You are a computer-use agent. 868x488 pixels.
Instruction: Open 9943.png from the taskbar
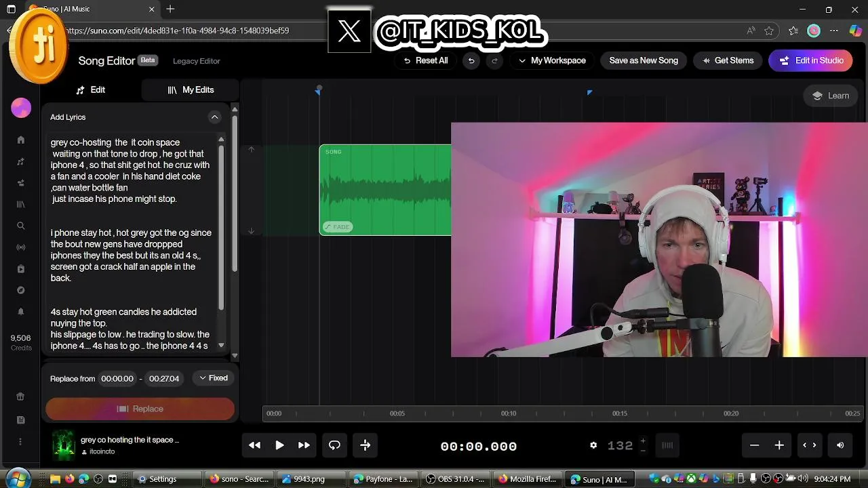[311, 479]
